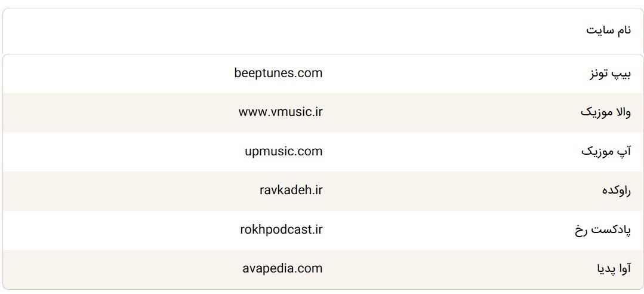Screen dimensions: 644x294
Task: Select the 'آپ موزیک' name cell
Action: 605,152
